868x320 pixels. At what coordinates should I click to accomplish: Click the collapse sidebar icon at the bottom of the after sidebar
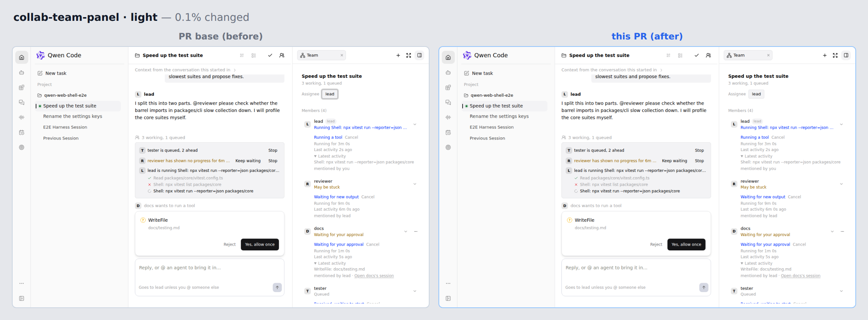coord(448,298)
